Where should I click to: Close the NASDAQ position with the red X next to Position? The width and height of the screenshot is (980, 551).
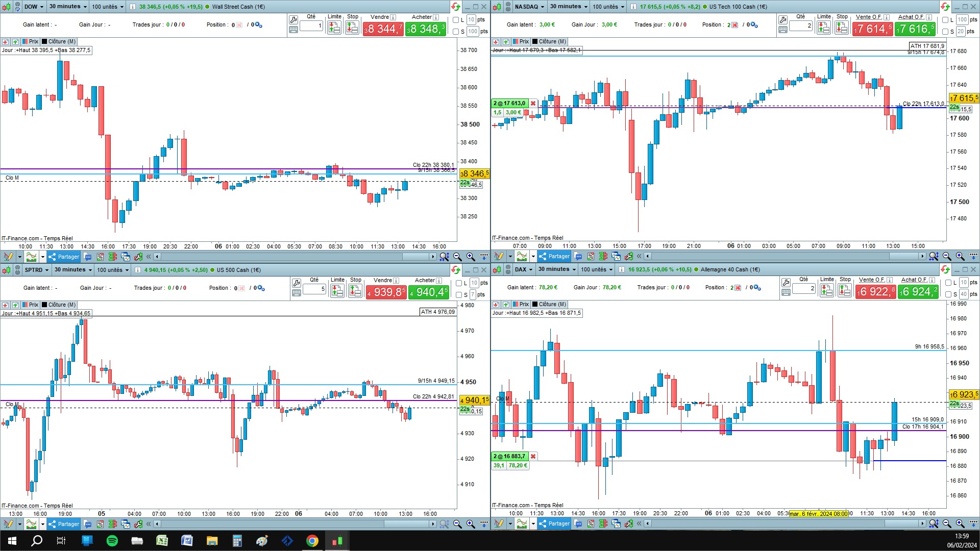point(735,24)
